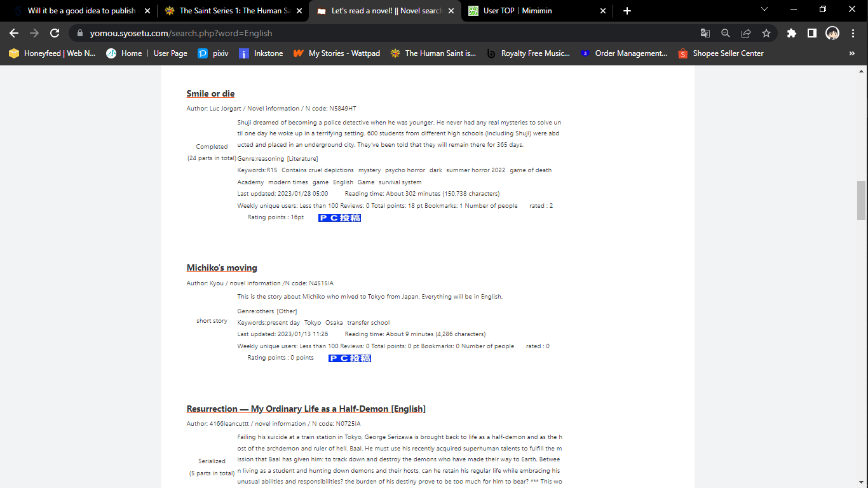Open the Smile or die novel link
This screenshot has height=488, width=868.
tap(210, 93)
